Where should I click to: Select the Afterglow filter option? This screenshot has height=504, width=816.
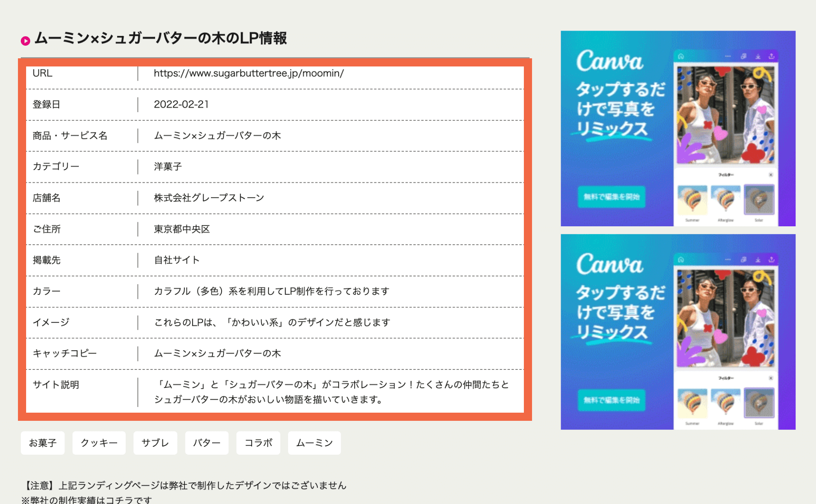click(x=725, y=199)
